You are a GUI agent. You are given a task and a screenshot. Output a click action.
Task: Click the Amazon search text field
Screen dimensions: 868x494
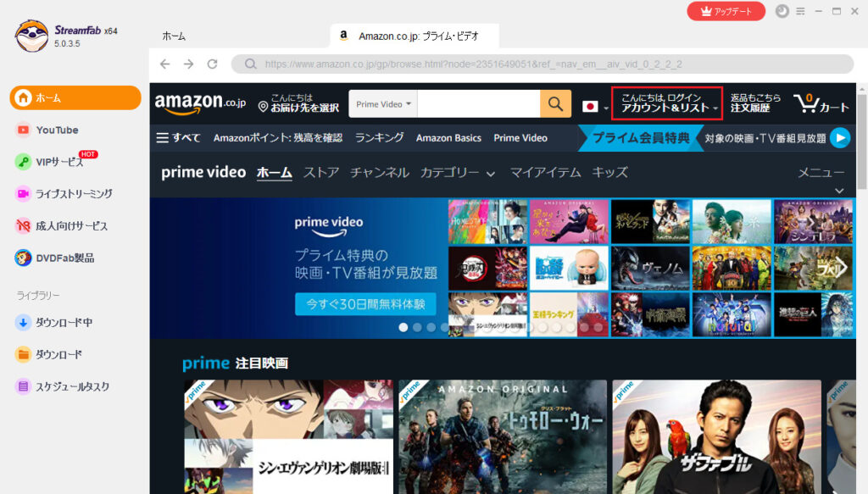(x=478, y=103)
